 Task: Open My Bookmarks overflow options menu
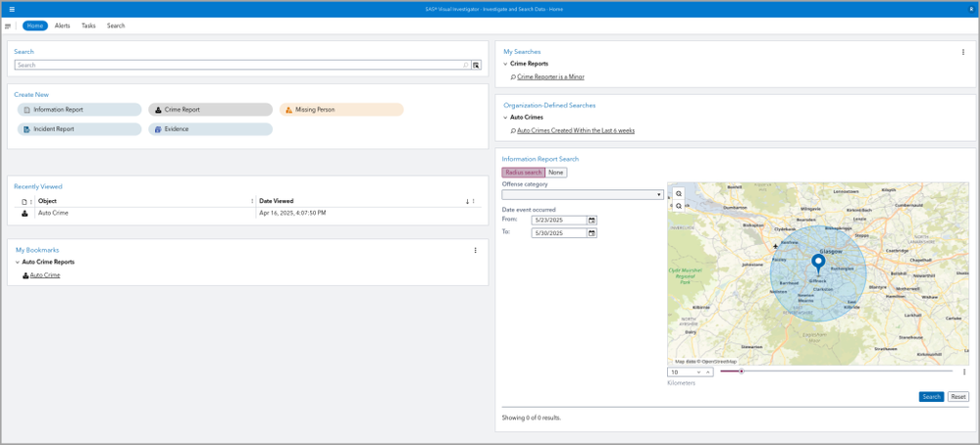click(x=476, y=250)
